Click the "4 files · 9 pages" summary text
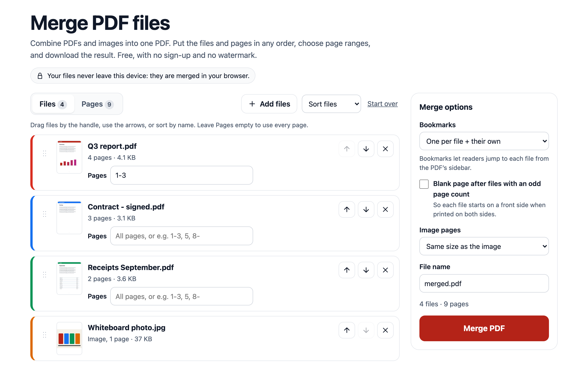Image resolution: width=588 pixels, height=372 pixels. coord(444,304)
